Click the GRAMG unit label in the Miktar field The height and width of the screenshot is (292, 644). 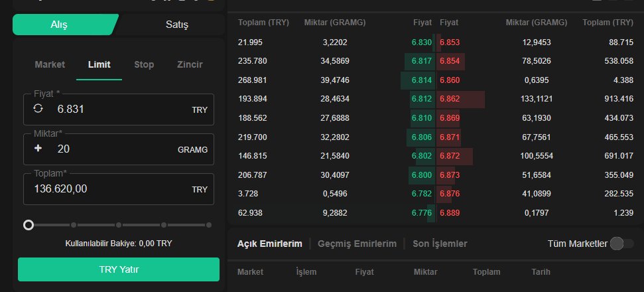(x=192, y=150)
